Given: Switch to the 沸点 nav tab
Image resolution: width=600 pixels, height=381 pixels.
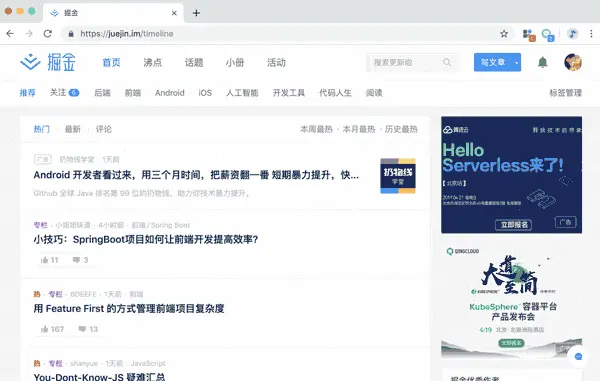Looking at the screenshot, I should point(153,62).
